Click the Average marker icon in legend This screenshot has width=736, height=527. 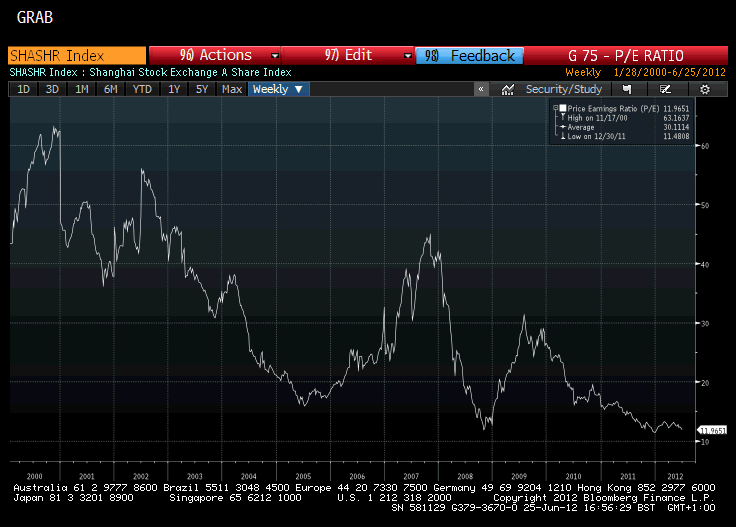coord(563,127)
